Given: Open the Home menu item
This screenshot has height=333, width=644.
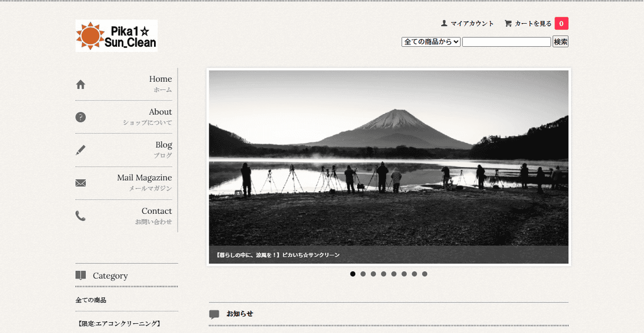Looking at the screenshot, I should [160, 79].
